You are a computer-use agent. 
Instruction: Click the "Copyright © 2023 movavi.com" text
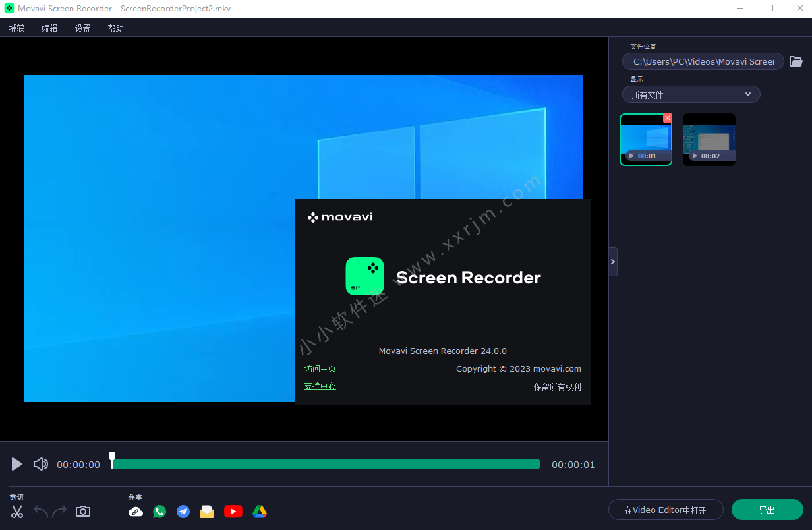(x=519, y=368)
